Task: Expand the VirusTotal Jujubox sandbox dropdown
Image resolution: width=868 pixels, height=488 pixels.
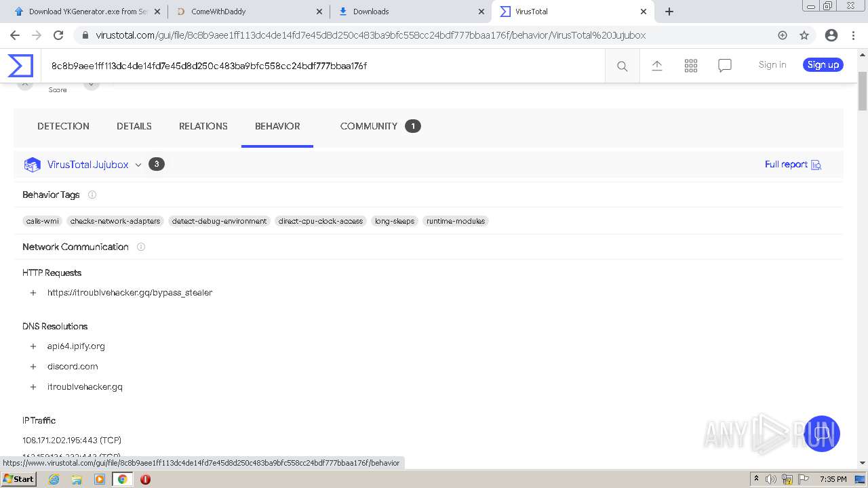Action: (138, 165)
